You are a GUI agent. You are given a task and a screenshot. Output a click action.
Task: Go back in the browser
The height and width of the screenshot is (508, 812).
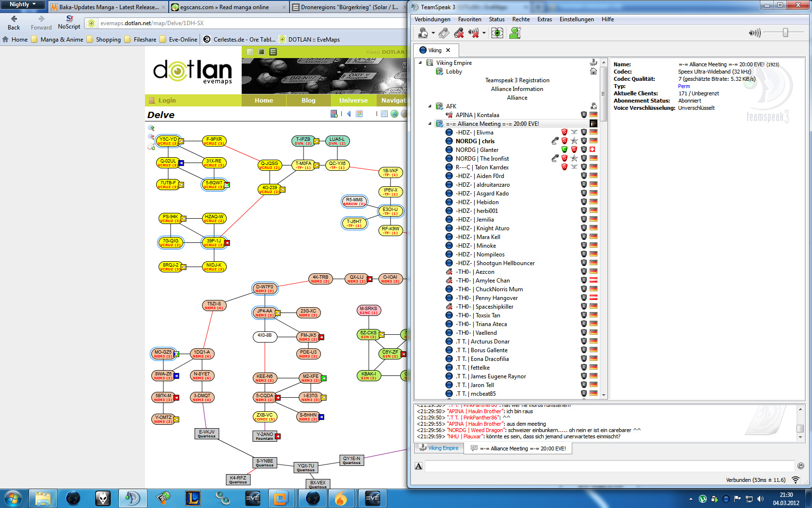pyautogui.click(x=14, y=22)
